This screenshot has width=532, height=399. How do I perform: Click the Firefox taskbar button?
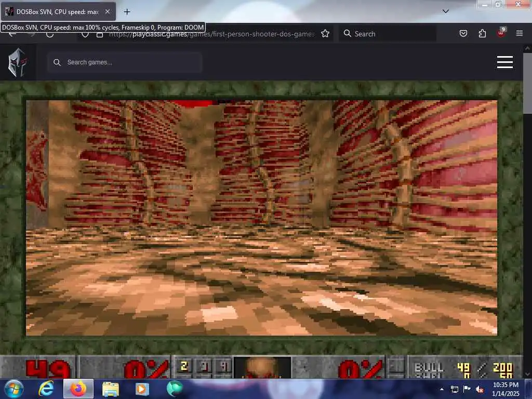pos(78,389)
